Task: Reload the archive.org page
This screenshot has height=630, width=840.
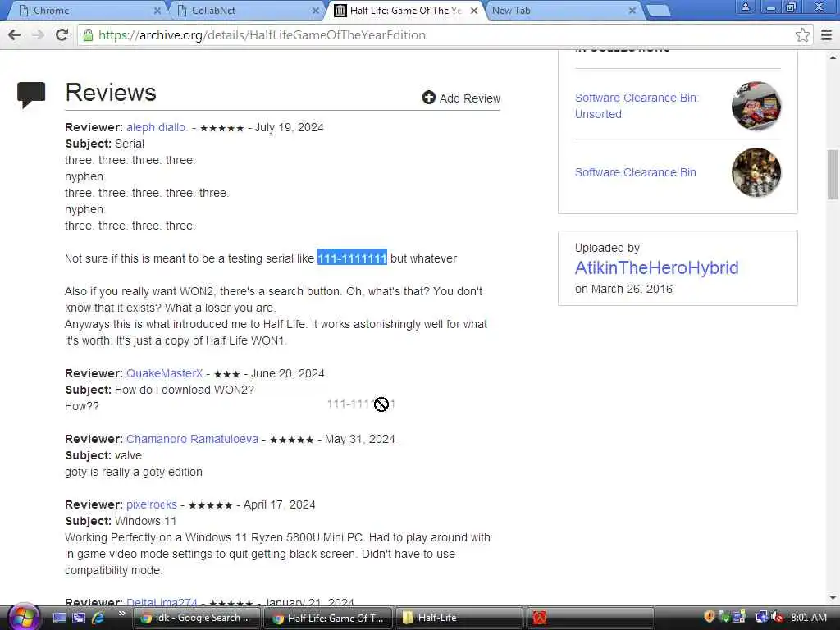Action: click(x=62, y=34)
